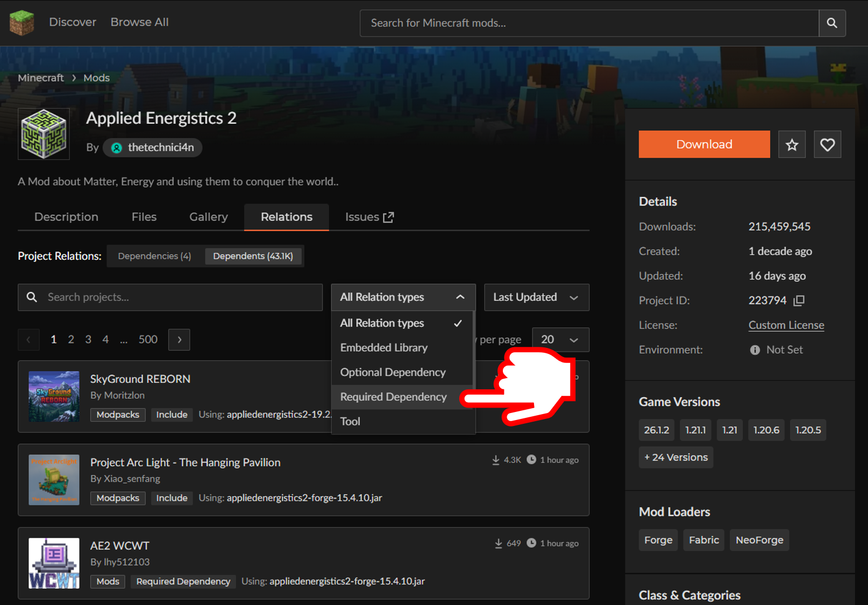Click Mods tag on AE2 WCWT
Image resolution: width=868 pixels, height=605 pixels.
(x=108, y=582)
